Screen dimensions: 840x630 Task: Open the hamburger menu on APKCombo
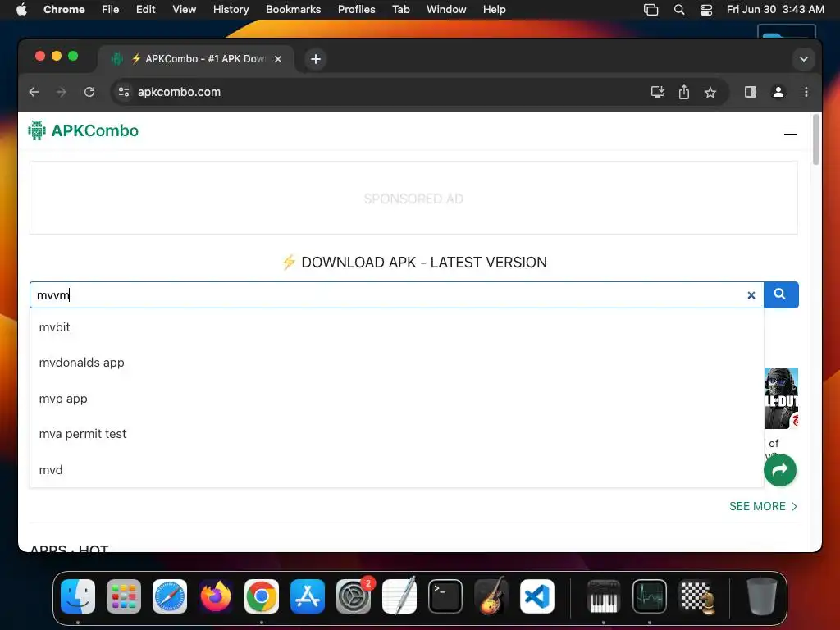point(790,130)
